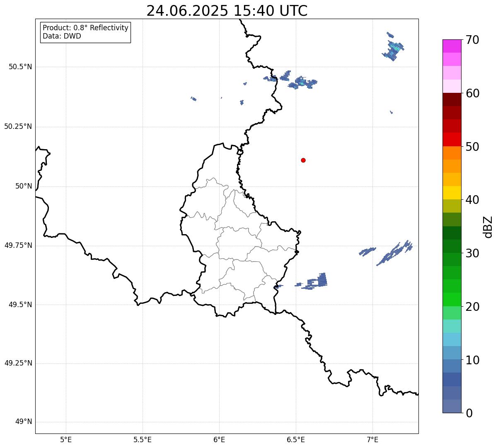The height and width of the screenshot is (448, 498).
Task: Click the colorbar tick label 20
Action: [472, 307]
